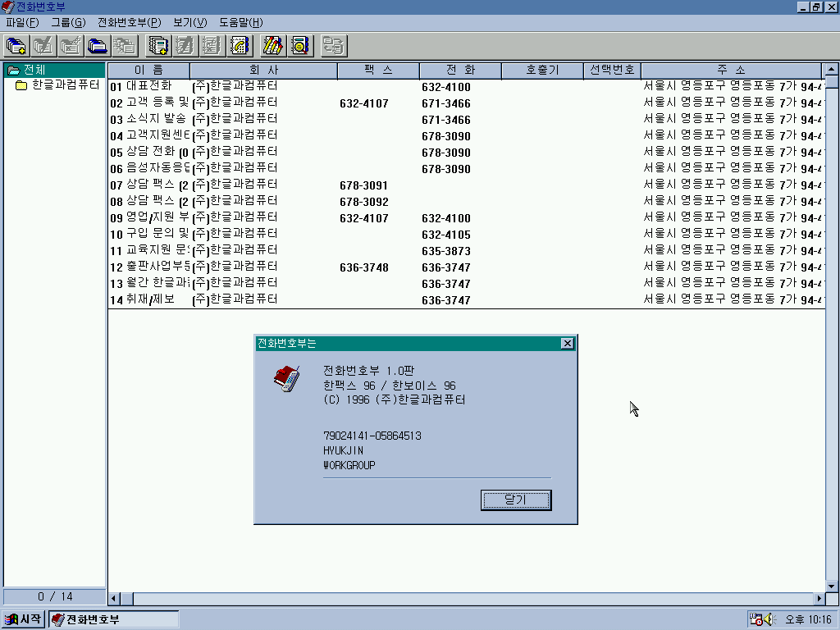This screenshot has width=840, height=630.
Task: Click the 팩스 column header
Action: click(x=378, y=71)
